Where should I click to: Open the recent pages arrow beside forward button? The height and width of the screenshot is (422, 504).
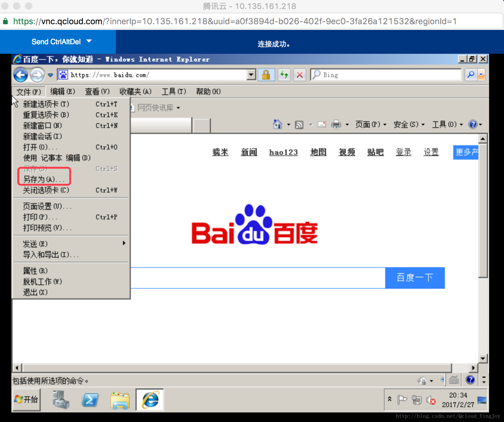50,75
